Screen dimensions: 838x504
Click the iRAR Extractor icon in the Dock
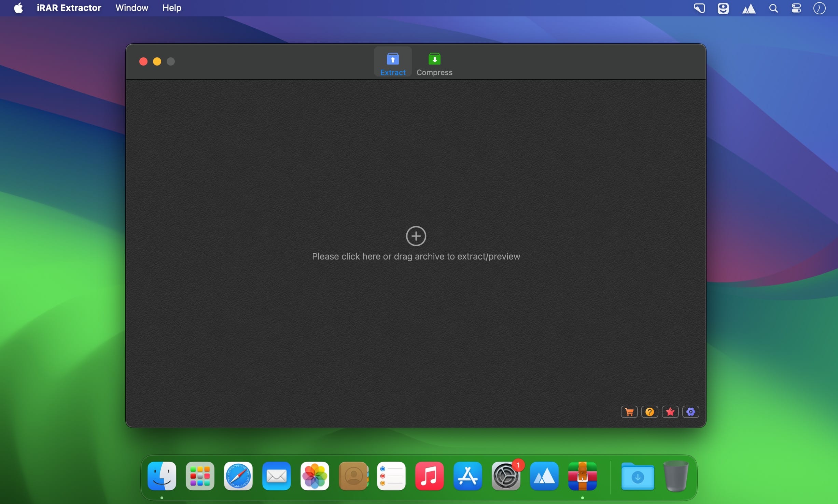pos(583,476)
